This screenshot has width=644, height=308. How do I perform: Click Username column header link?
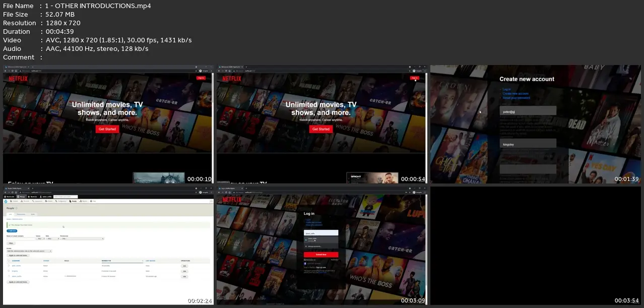point(16,261)
